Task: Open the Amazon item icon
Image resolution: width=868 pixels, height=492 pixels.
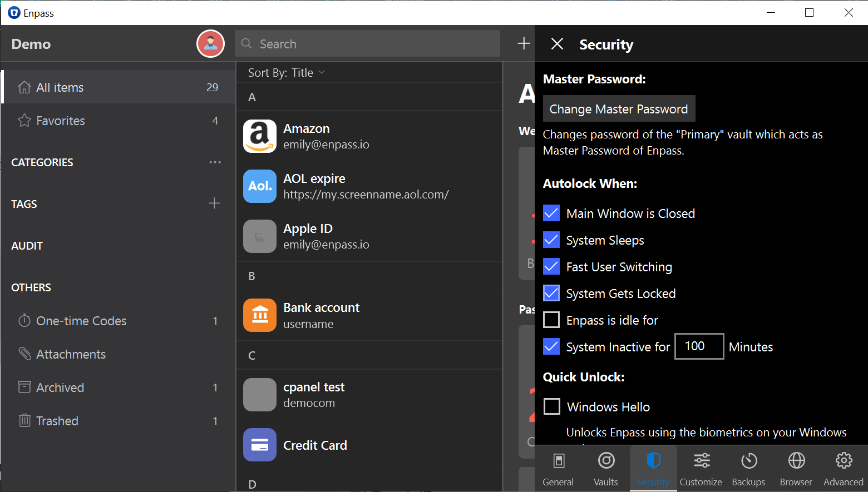Action: tap(260, 136)
